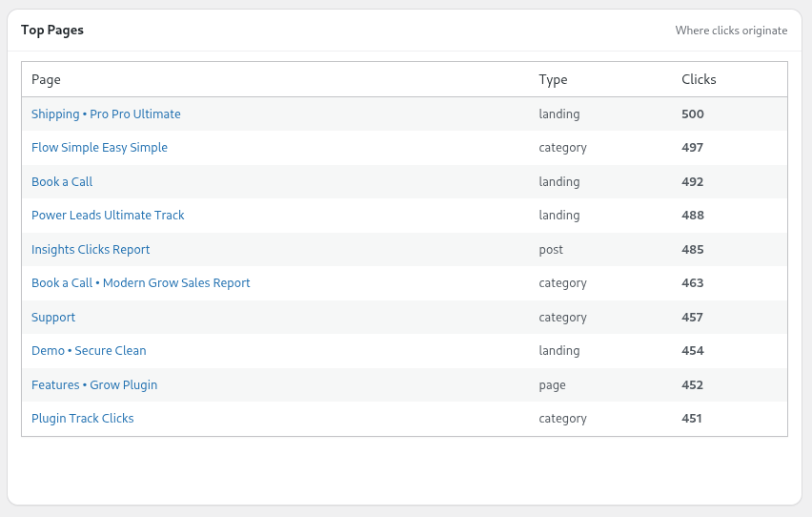Open the Demo • Secure Clean link
The image size is (812, 517).
[x=89, y=351]
